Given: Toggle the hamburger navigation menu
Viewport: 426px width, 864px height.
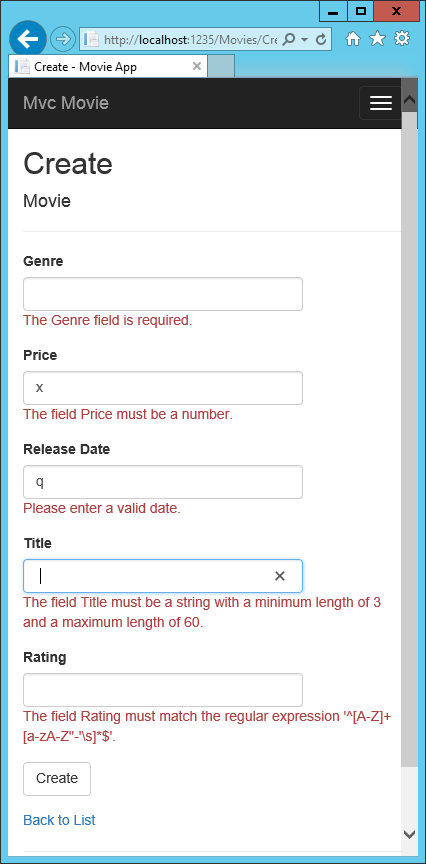Looking at the screenshot, I should [x=380, y=103].
